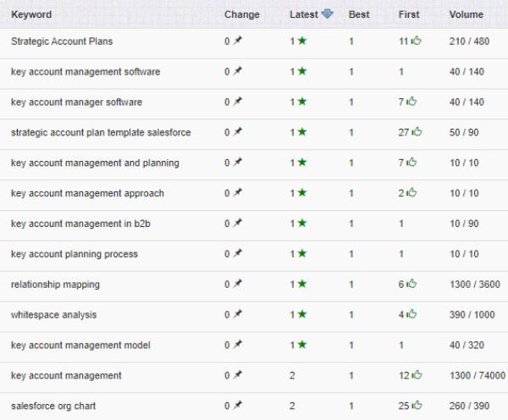Sort table by Change column header
This screenshot has height=420, width=508.
[242, 14]
